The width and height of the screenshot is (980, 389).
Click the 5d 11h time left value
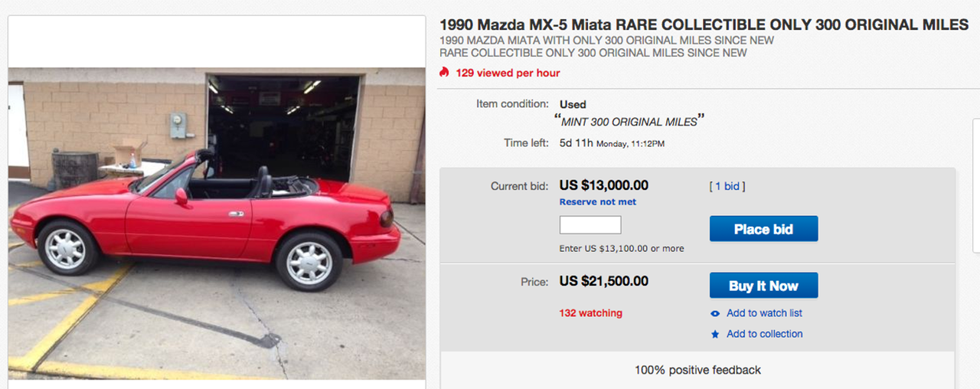577,143
